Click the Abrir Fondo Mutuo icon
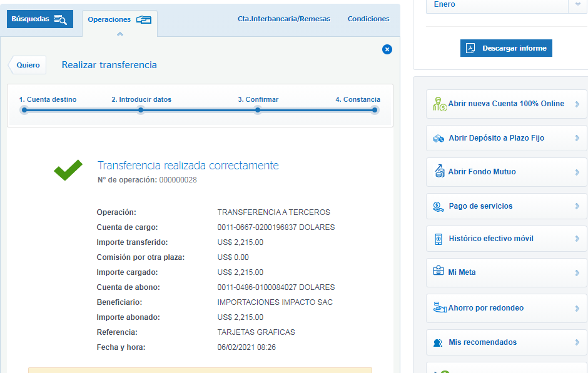Screen dimensions: 588x373 [x=439, y=172]
